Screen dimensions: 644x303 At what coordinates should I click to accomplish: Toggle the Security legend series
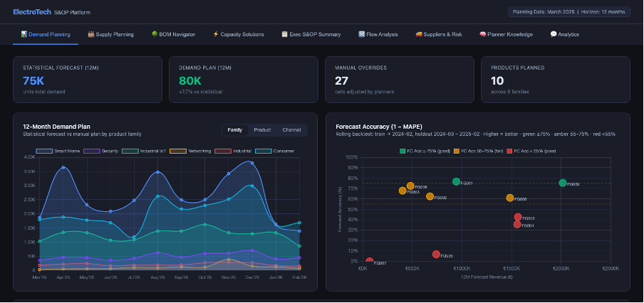[x=100, y=151]
